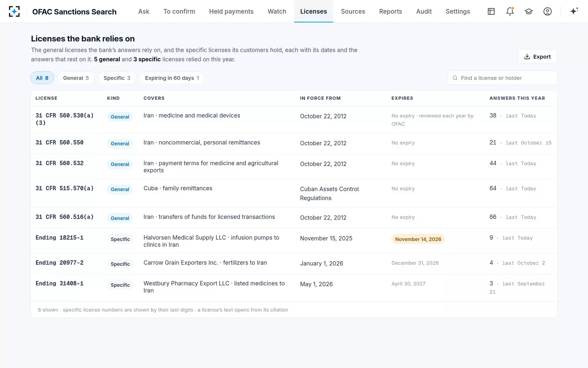The image size is (588, 368).
Task: Click the OFAC Sanctions Search logo icon
Action: 14,11
